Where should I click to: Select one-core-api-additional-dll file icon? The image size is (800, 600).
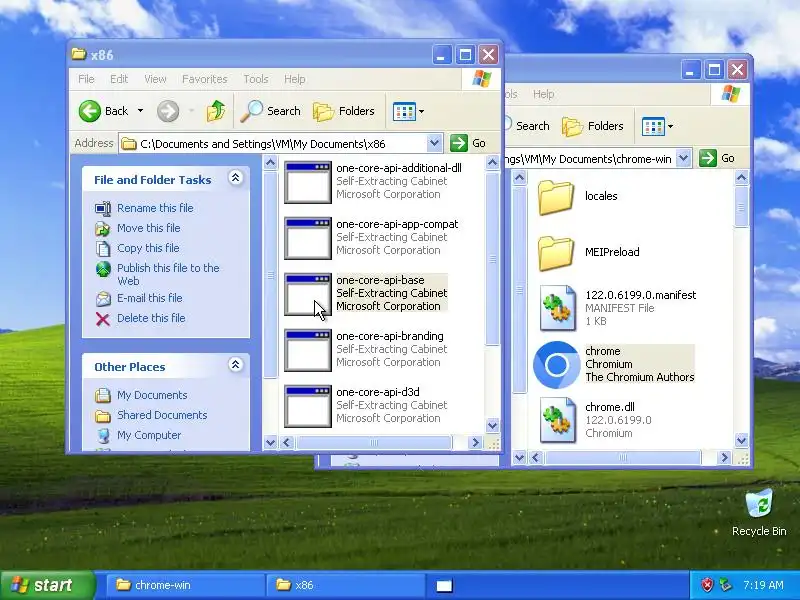308,182
